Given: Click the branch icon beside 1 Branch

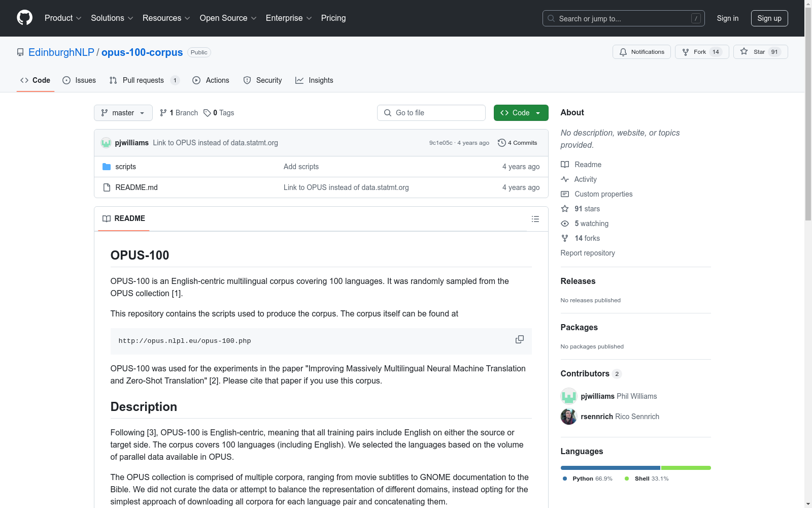Looking at the screenshot, I should coord(163,113).
